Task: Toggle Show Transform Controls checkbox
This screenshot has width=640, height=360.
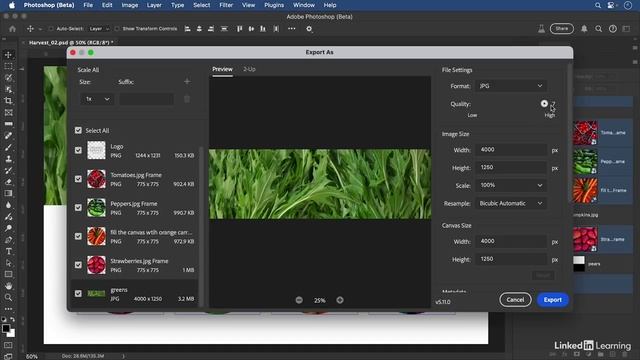Action: 117,29
